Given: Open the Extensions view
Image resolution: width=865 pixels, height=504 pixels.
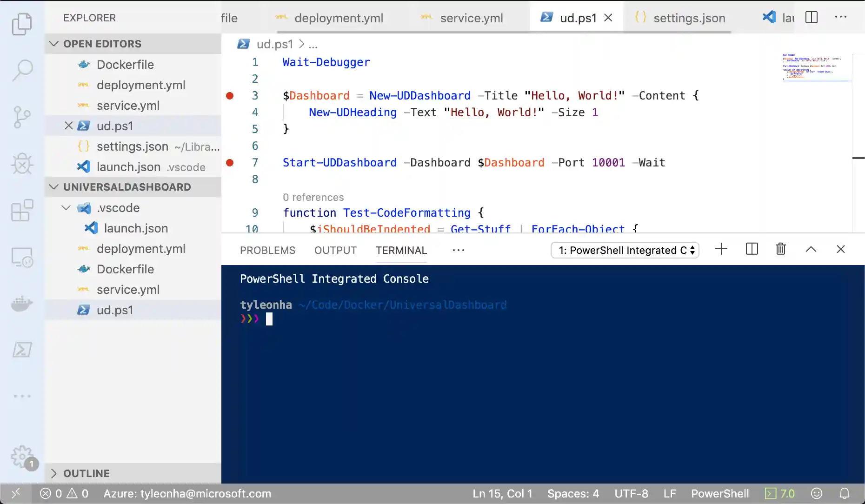Looking at the screenshot, I should [22, 210].
